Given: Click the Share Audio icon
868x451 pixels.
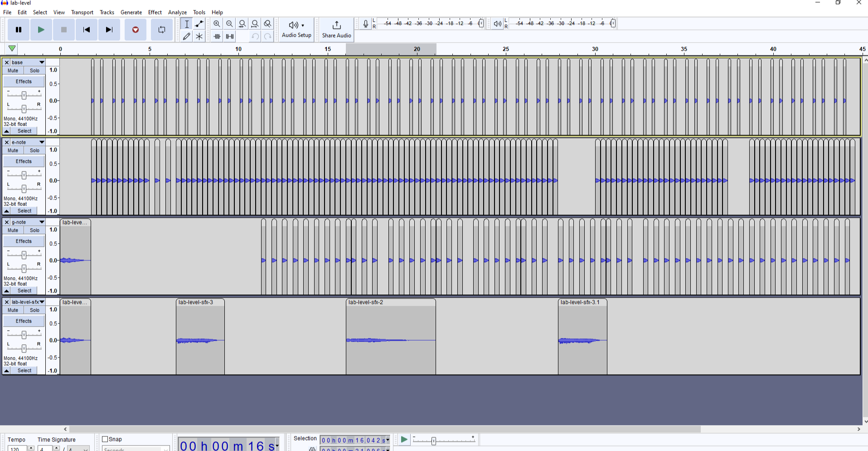Looking at the screenshot, I should [x=336, y=25].
